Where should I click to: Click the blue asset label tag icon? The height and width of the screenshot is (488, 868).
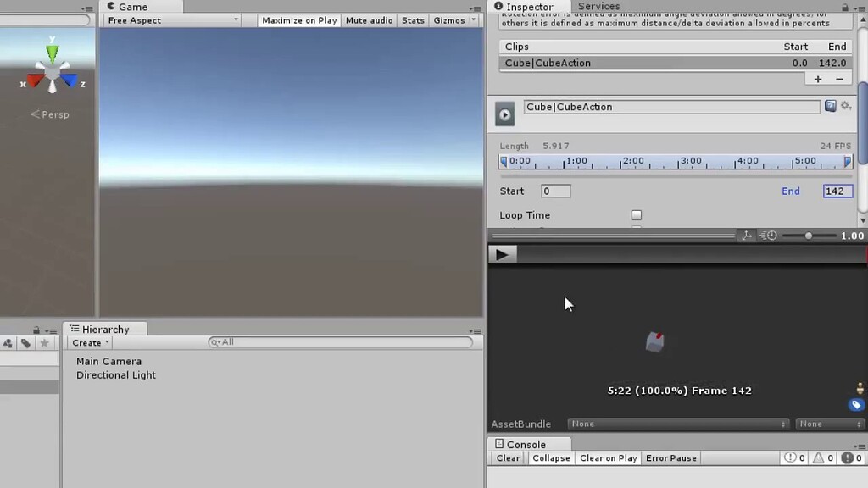click(x=855, y=404)
